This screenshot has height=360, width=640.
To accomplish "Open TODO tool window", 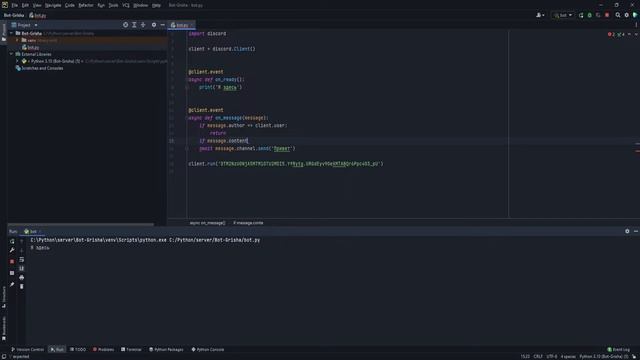I will pyautogui.click(x=78, y=349).
